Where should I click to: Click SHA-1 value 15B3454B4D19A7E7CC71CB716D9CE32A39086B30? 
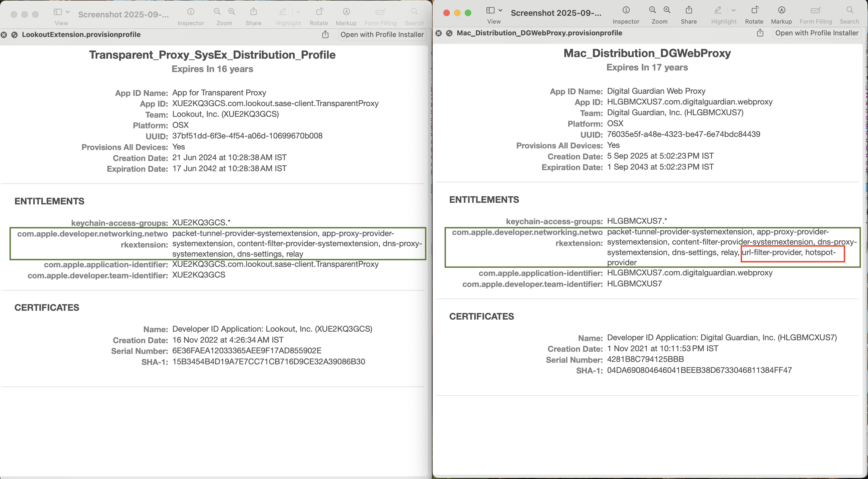(x=269, y=362)
